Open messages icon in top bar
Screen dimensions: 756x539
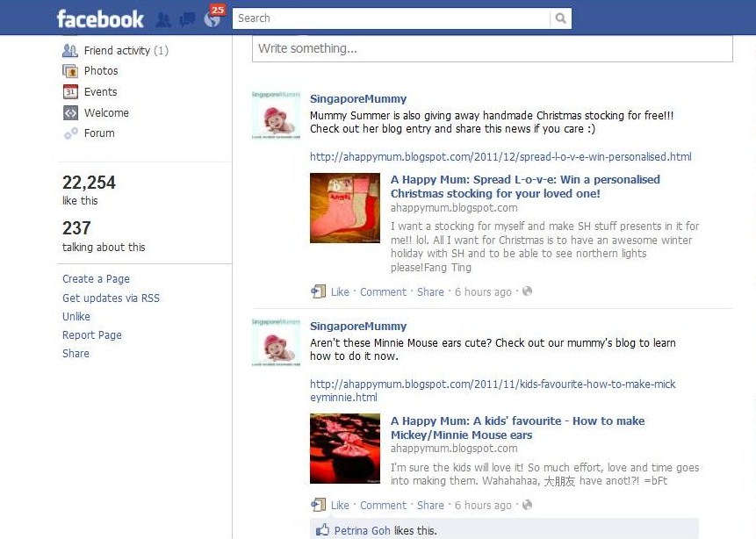click(187, 20)
